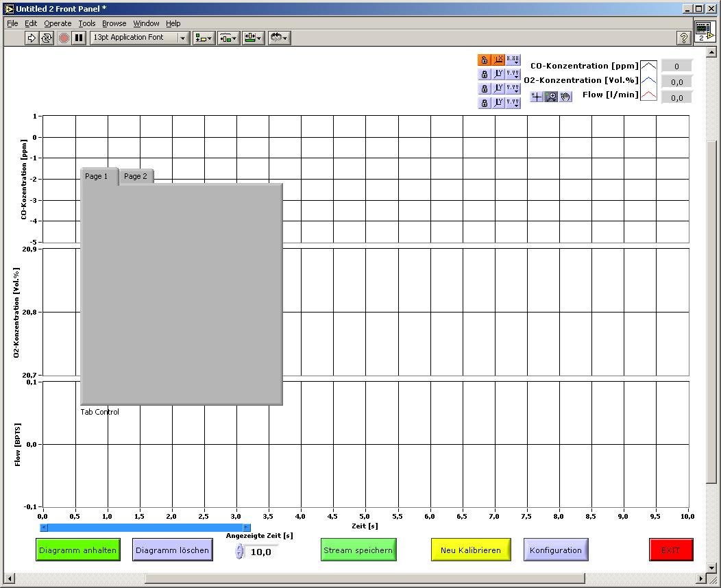Click the Diagramm löschen button
721x588 pixels.
click(173, 550)
